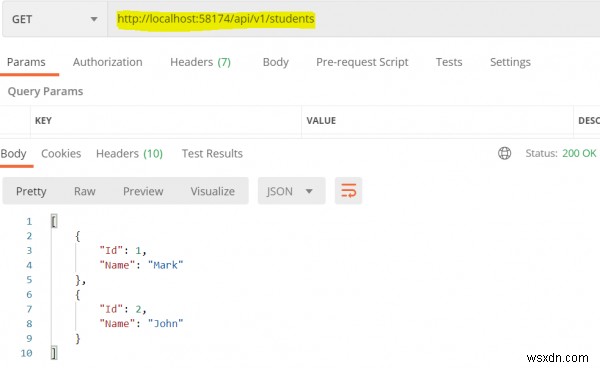Click the "Mark" value in JSON

165,265
